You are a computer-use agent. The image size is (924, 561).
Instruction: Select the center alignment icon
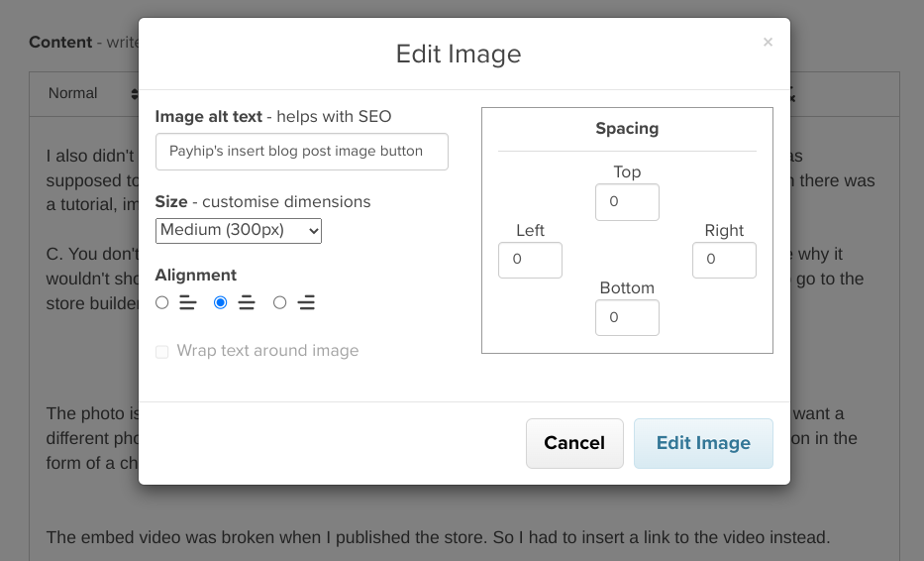[247, 303]
